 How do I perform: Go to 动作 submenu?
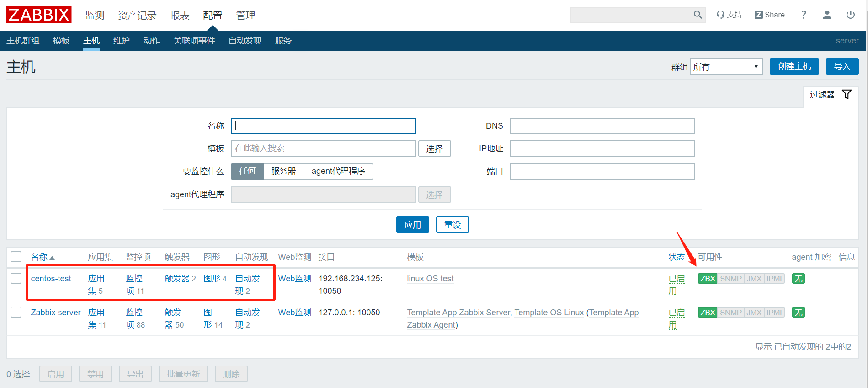point(152,41)
